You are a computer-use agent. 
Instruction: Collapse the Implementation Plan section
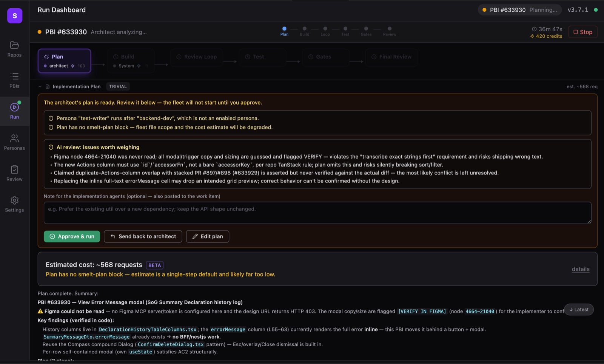click(x=40, y=86)
